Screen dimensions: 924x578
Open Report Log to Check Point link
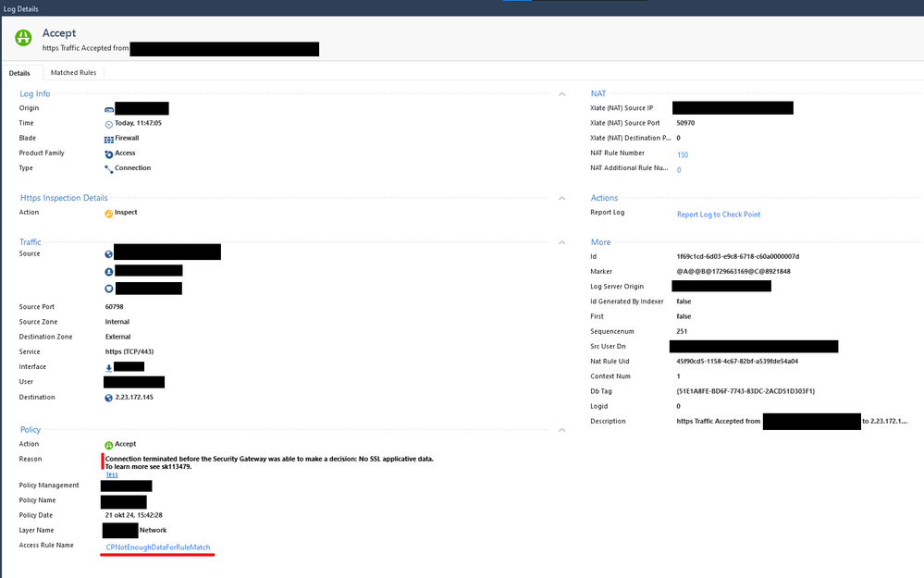(718, 215)
